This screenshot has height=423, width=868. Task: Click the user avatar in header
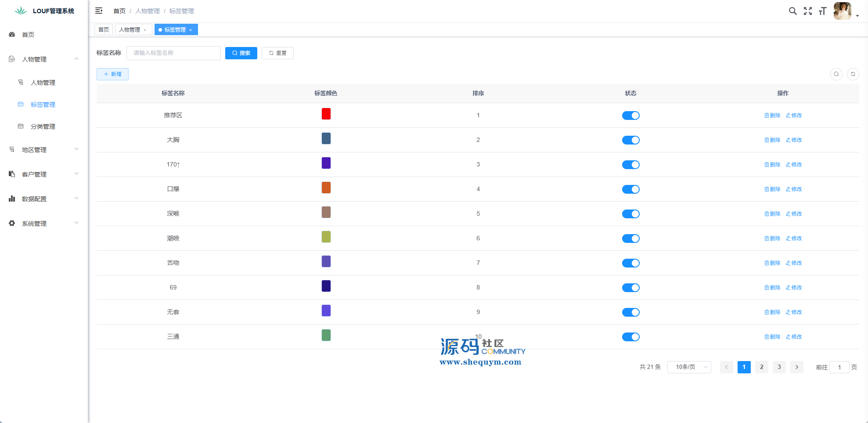842,11
